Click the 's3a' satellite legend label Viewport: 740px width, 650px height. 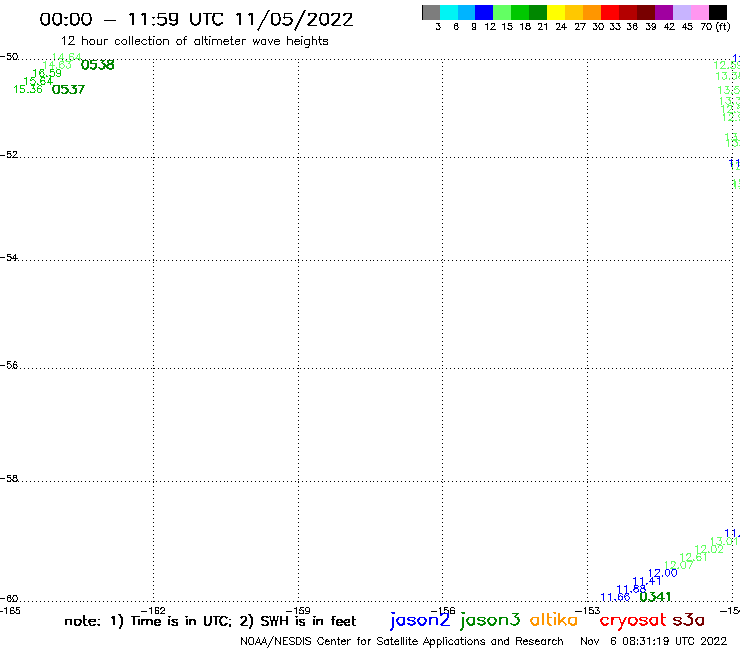[689, 620]
